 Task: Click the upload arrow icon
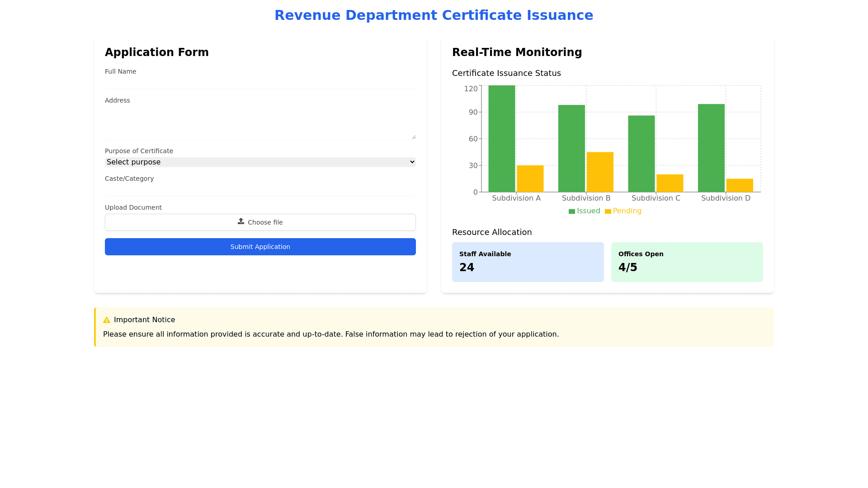click(x=241, y=221)
